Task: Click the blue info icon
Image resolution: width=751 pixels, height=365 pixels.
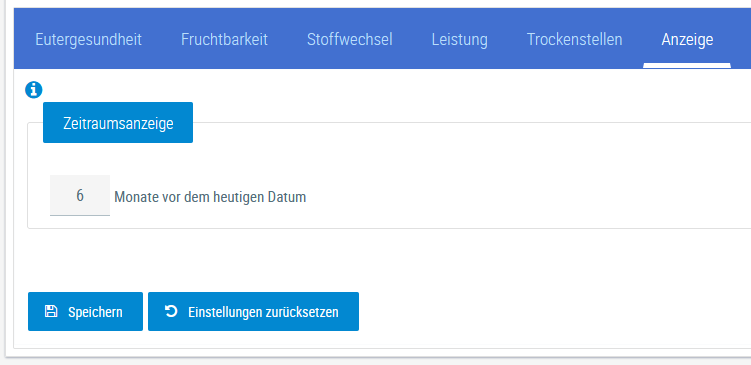Action: [x=34, y=90]
